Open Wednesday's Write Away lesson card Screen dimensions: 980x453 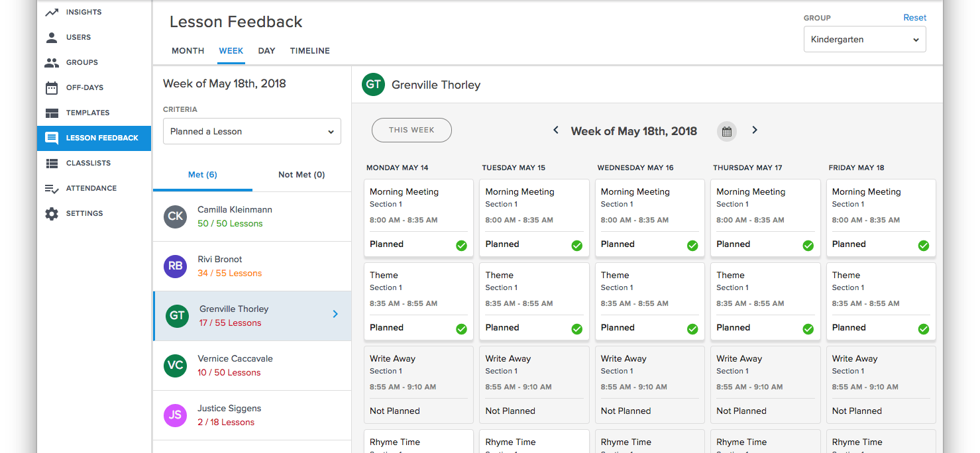point(650,385)
